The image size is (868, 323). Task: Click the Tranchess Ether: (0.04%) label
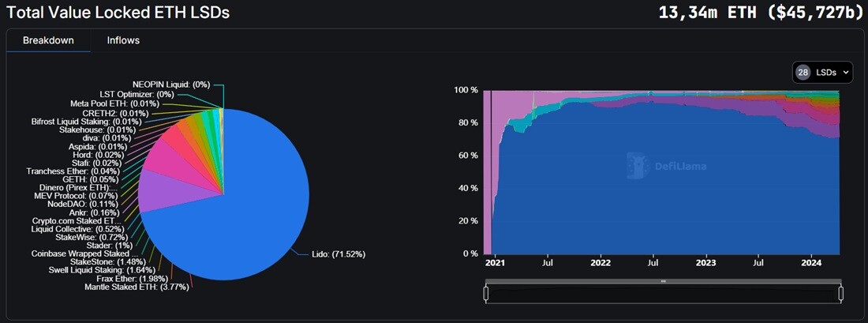click(x=72, y=171)
